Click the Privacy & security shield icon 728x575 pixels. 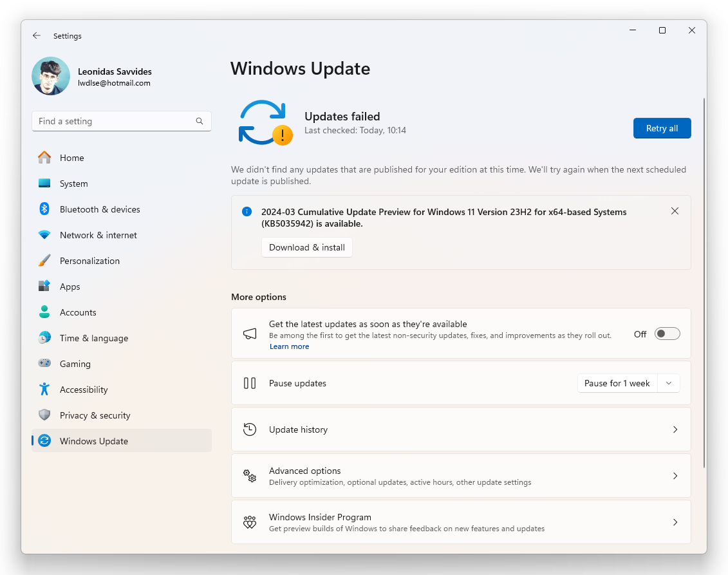(44, 415)
